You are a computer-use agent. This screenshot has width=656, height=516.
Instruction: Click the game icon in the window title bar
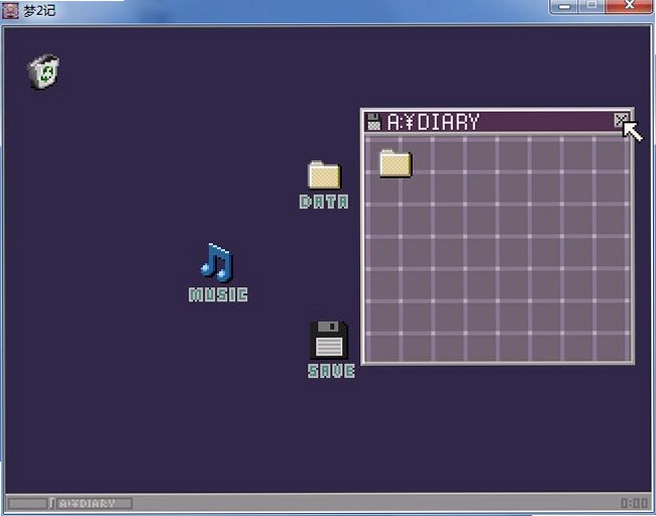[10, 10]
